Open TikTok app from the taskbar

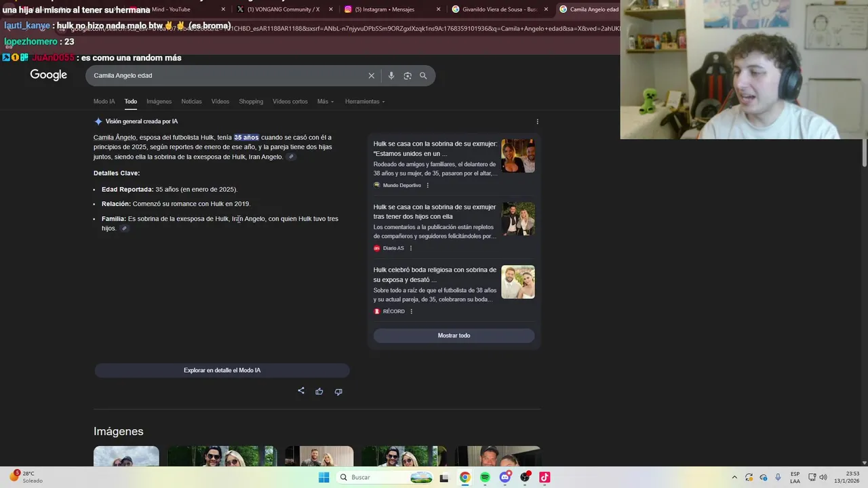pyautogui.click(x=545, y=477)
